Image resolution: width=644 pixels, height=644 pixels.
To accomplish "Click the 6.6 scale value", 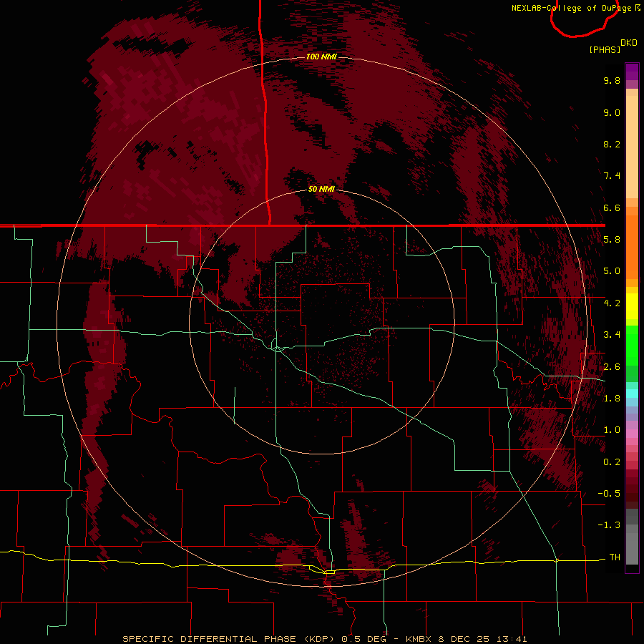I will pyautogui.click(x=612, y=208).
